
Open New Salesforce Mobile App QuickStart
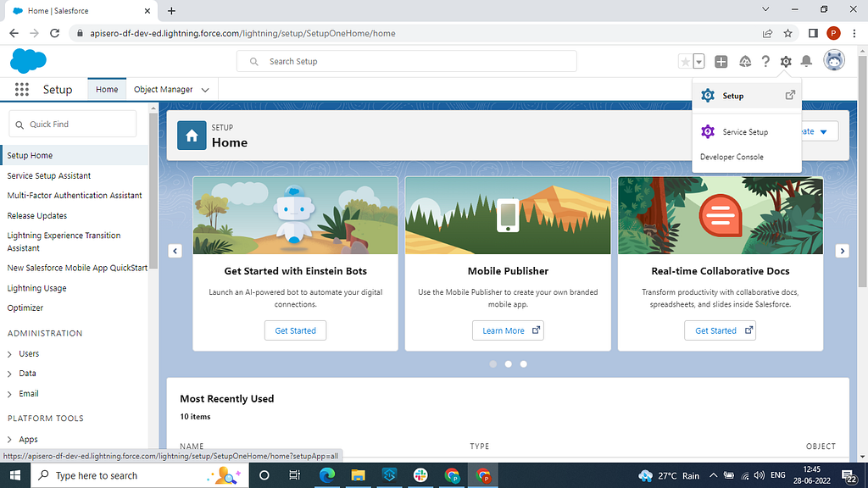pos(77,268)
